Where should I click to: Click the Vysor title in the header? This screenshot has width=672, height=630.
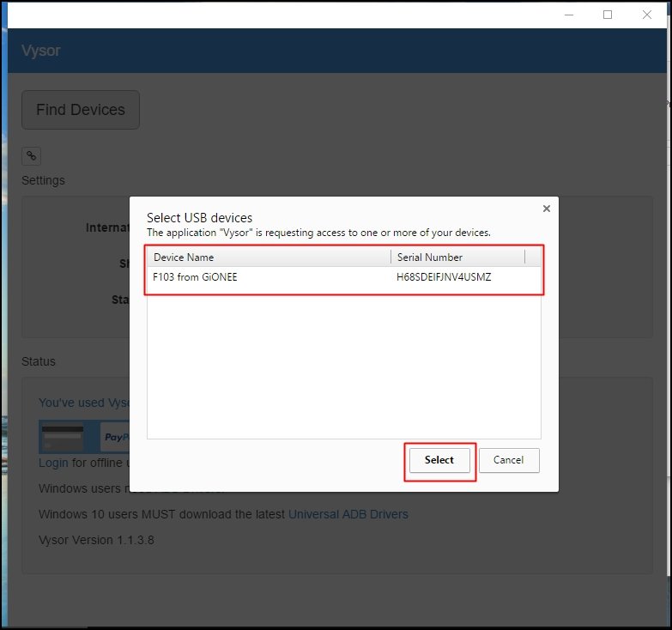41,51
